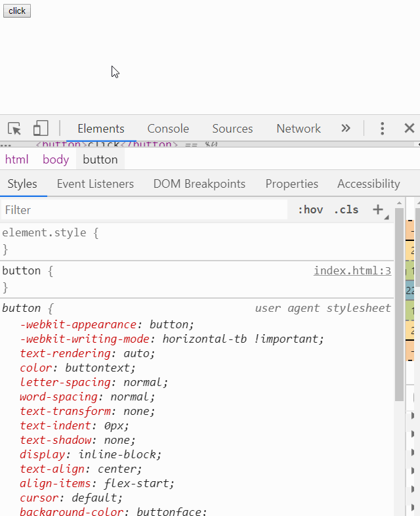Select the button breadcrumb
Screen dimensions: 420x516
click(x=100, y=160)
